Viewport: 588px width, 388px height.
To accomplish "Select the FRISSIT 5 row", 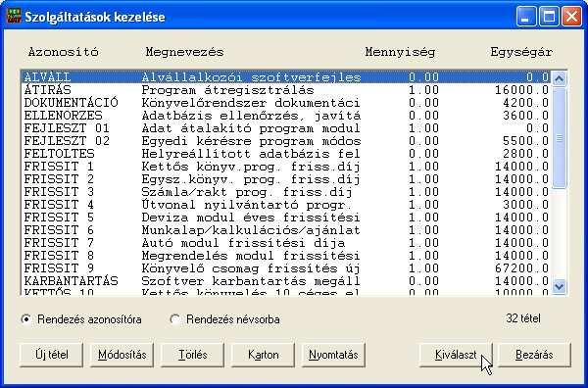I will [x=286, y=218].
